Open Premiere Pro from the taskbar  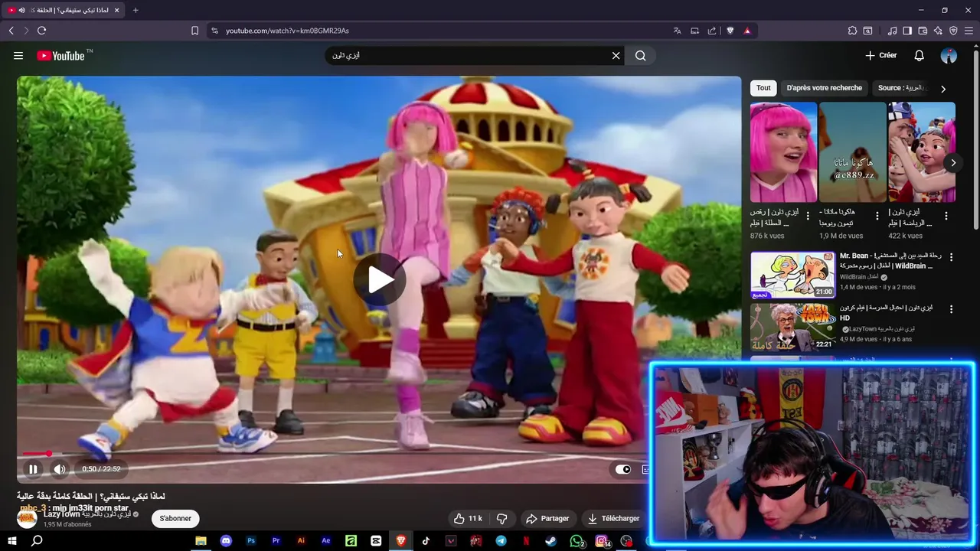tap(276, 541)
